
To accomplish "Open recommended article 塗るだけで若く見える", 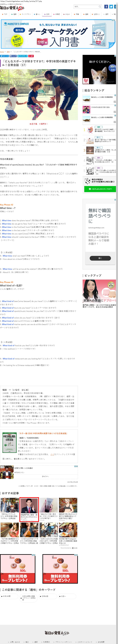I will pyautogui.click(x=49, y=509).
